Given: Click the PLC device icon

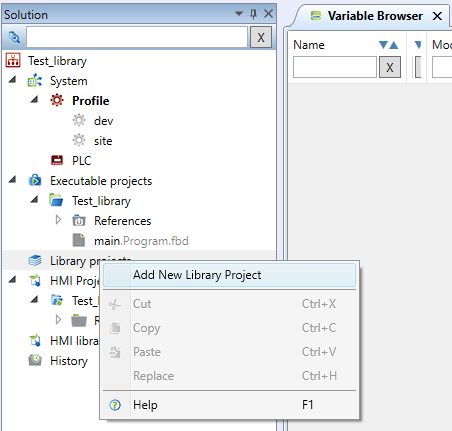Looking at the screenshot, I should coord(57,160).
